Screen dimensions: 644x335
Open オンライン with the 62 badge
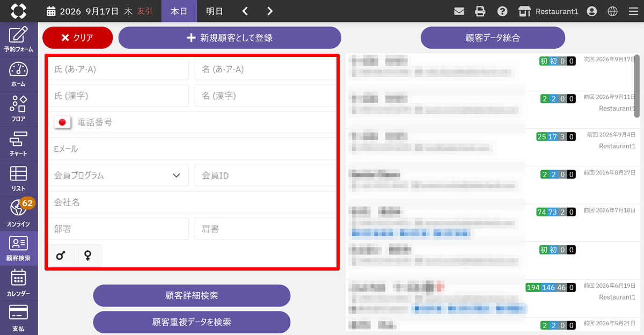(19, 214)
